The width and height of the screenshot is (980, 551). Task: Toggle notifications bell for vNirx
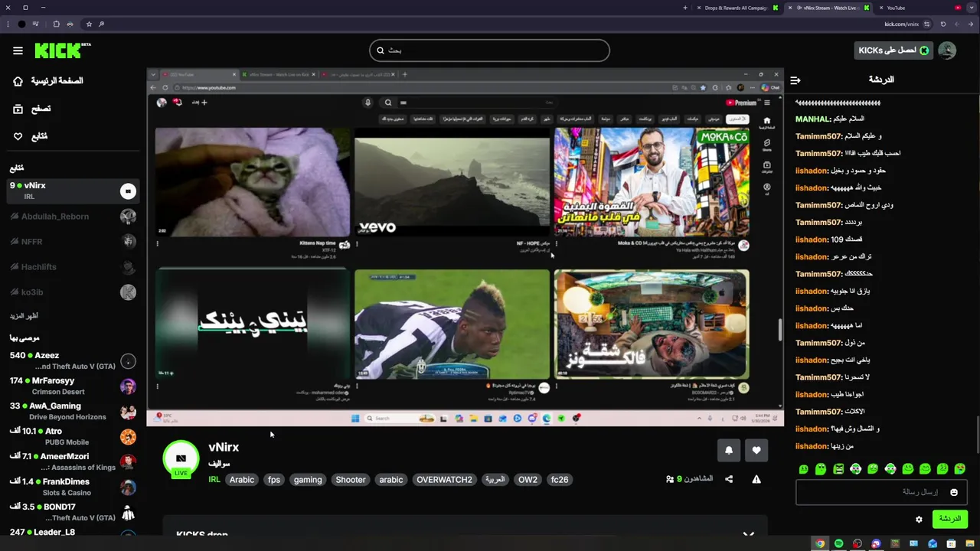pos(729,450)
